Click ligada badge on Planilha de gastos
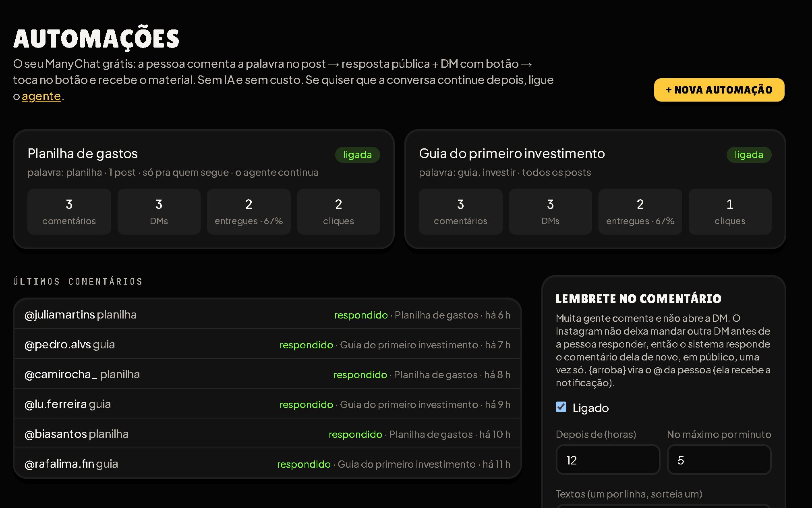 [357, 155]
